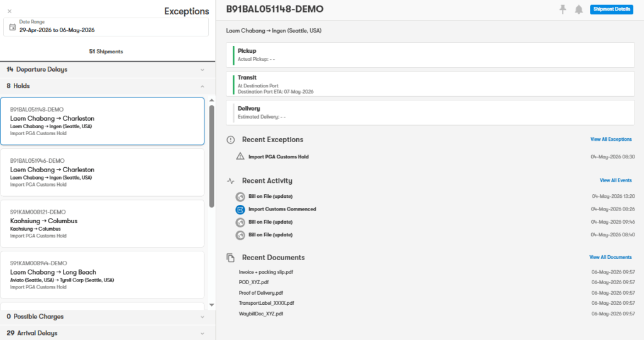The width and height of the screenshot is (644, 340).
Task: Expand the Arrival Delays section chevron
Action: coord(202,334)
